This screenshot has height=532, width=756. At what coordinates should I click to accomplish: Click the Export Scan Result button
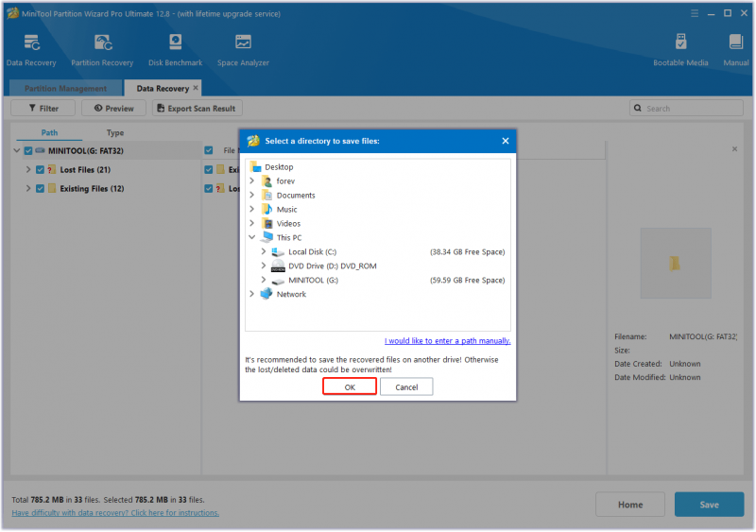pos(198,108)
